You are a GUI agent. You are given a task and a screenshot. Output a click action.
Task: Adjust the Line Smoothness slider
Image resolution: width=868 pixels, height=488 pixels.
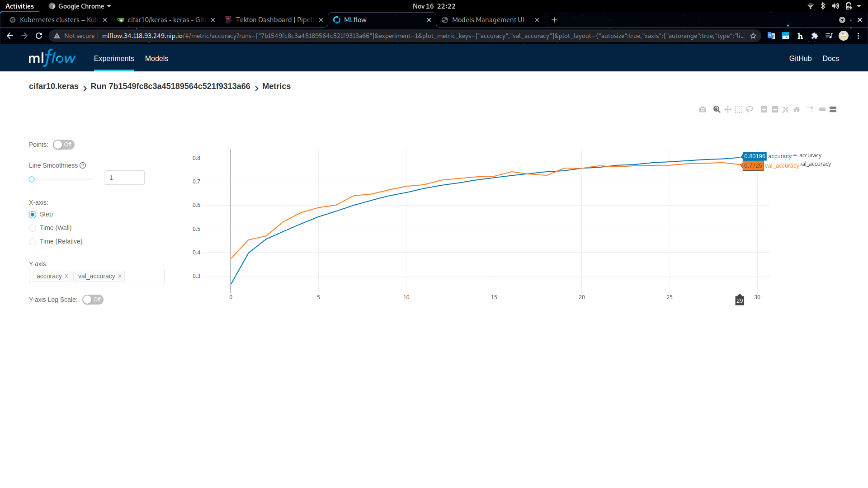[x=32, y=179]
